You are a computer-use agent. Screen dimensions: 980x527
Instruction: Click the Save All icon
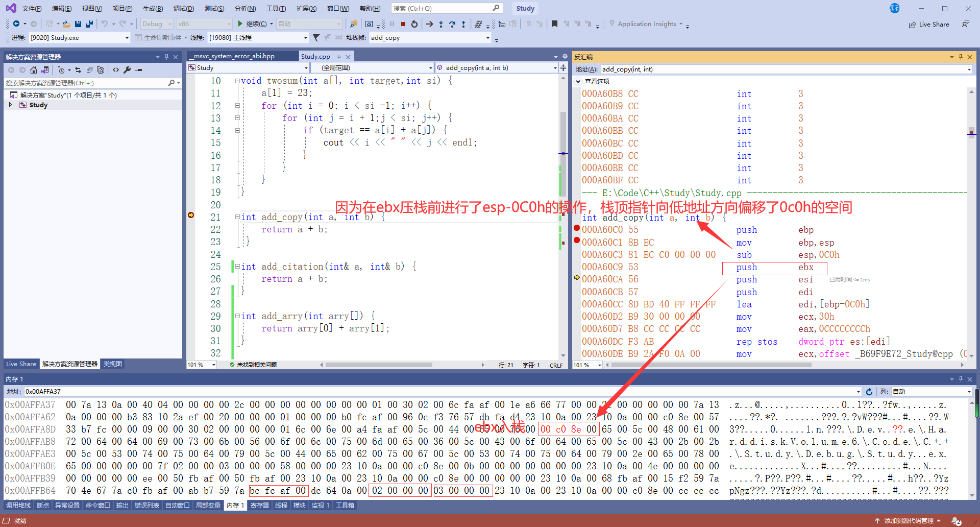point(89,23)
